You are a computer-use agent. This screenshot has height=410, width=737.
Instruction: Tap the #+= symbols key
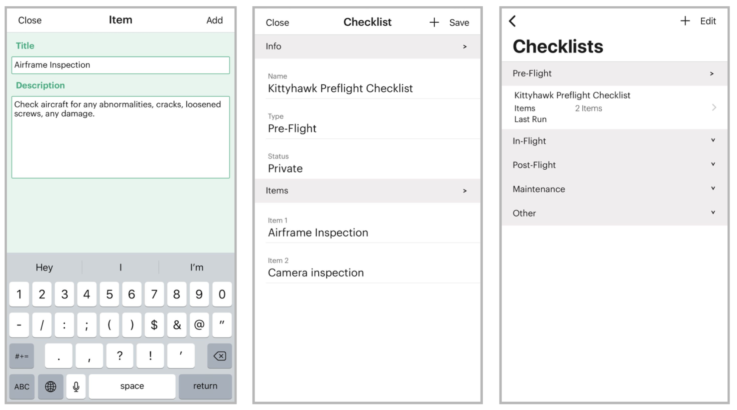22,356
